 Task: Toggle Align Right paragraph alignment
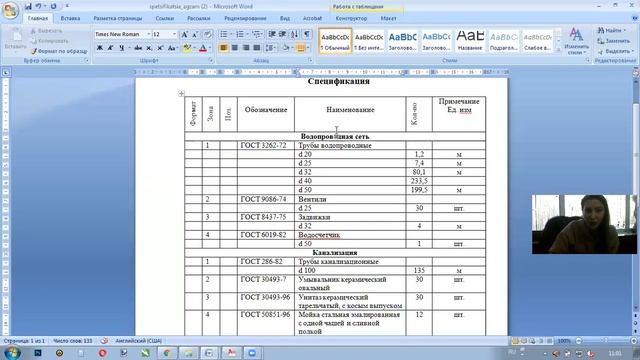(x=246, y=48)
